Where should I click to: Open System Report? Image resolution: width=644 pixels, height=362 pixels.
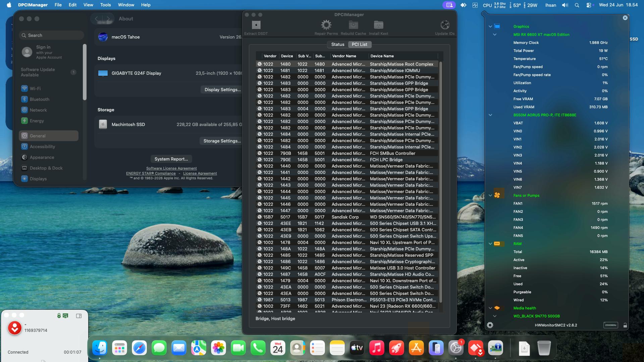click(171, 159)
